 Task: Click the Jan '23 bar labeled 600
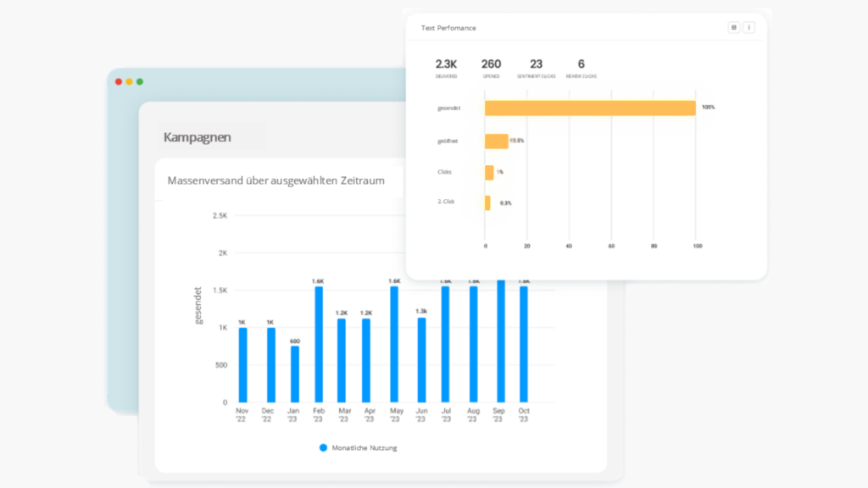294,374
